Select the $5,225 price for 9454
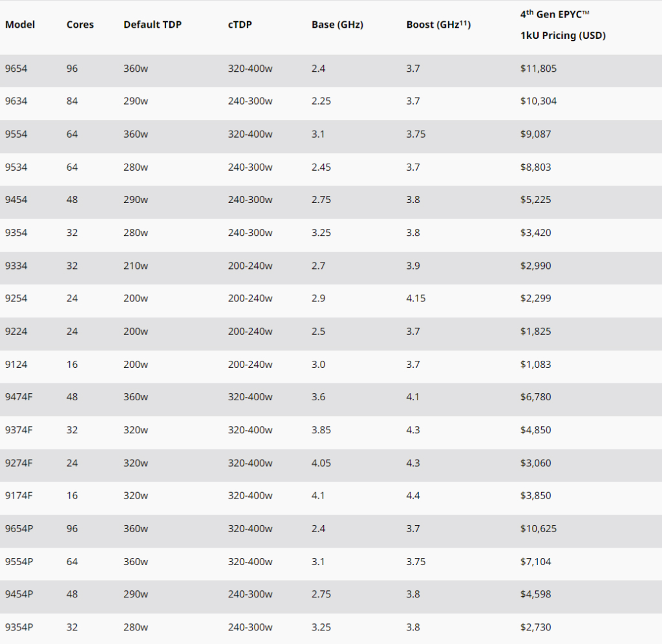The width and height of the screenshot is (662, 644). click(x=535, y=199)
